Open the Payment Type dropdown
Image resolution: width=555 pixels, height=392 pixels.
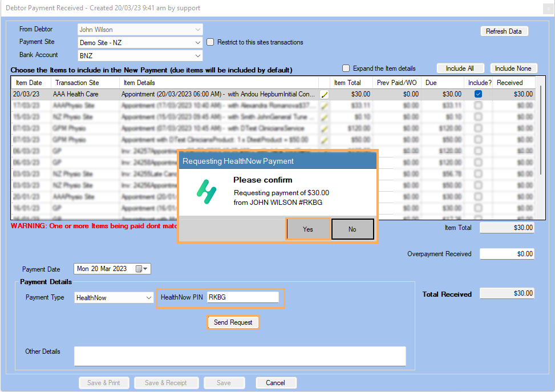(x=149, y=297)
